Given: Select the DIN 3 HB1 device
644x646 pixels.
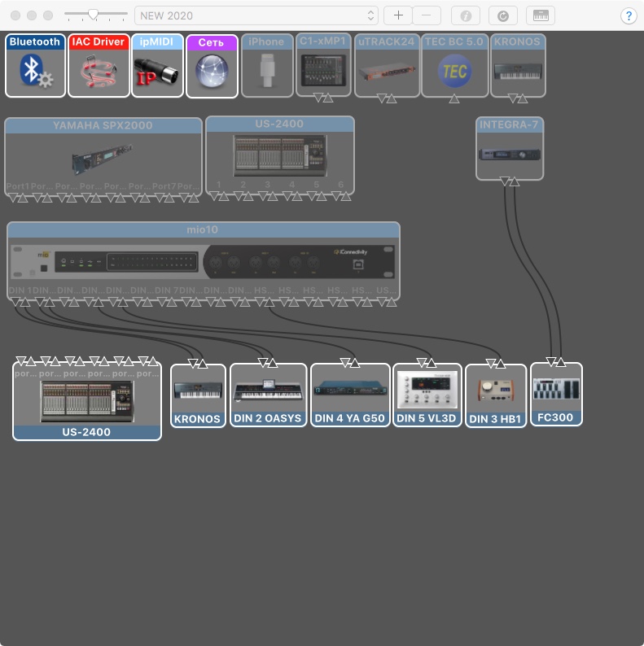Looking at the screenshot, I should click(x=496, y=395).
